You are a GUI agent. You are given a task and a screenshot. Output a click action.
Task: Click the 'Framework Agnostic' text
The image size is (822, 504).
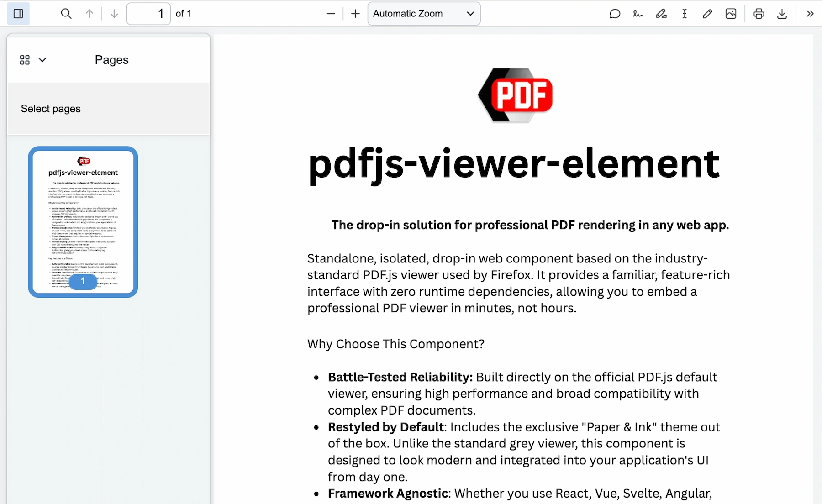pyautogui.click(x=388, y=493)
